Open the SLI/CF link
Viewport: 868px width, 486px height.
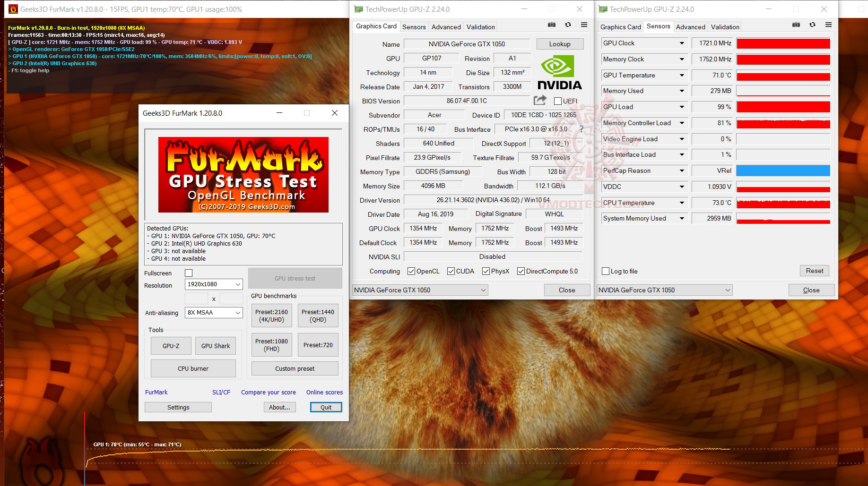pyautogui.click(x=221, y=392)
